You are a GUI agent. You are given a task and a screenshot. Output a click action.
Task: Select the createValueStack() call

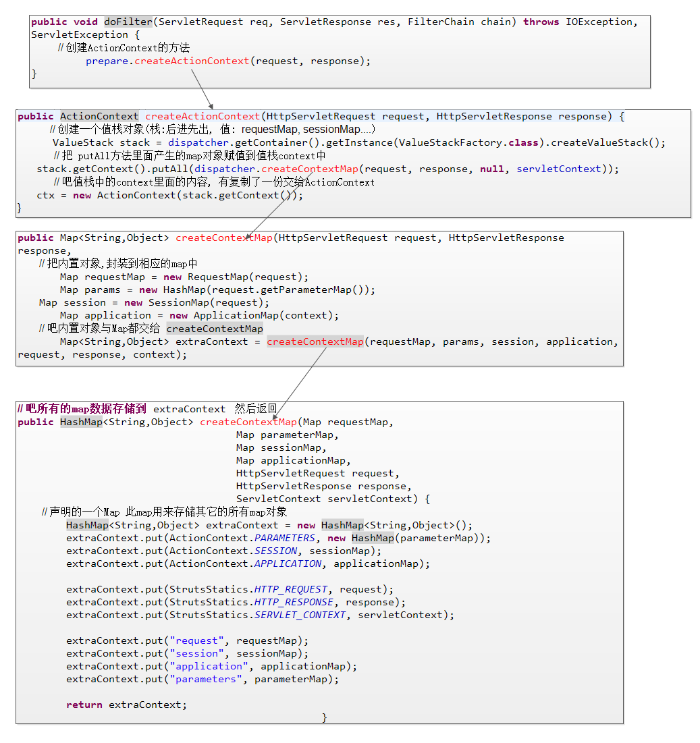point(605,142)
